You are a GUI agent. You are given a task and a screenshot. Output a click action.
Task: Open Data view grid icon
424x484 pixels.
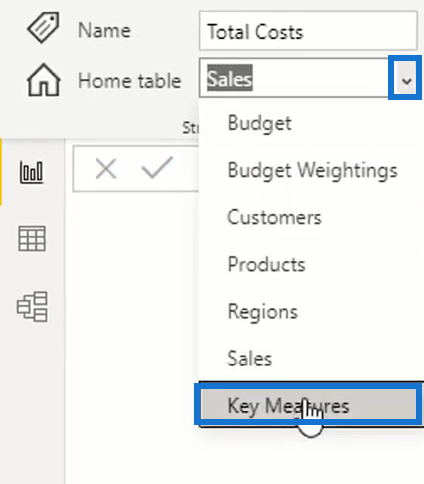[32, 238]
